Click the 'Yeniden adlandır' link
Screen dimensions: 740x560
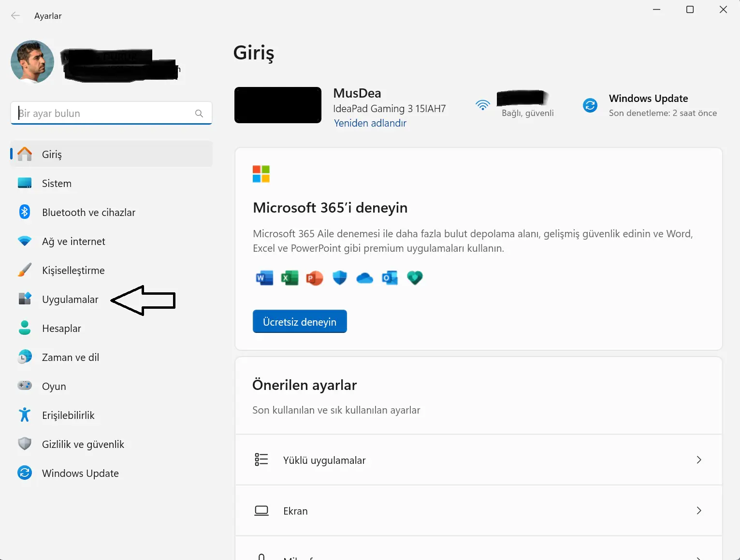click(x=370, y=123)
